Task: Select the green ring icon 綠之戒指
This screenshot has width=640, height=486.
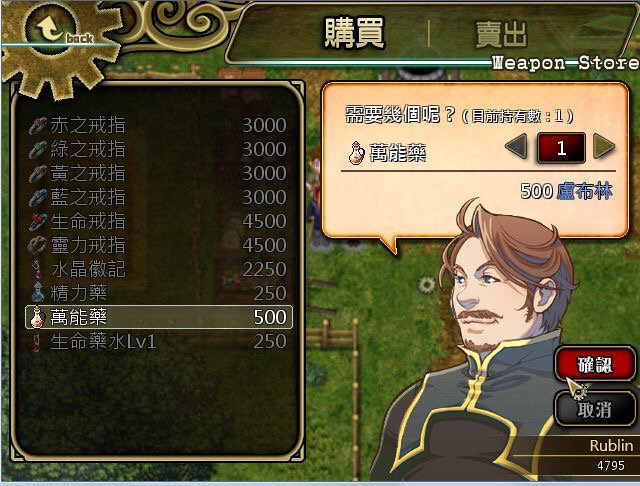Action: pyautogui.click(x=38, y=150)
